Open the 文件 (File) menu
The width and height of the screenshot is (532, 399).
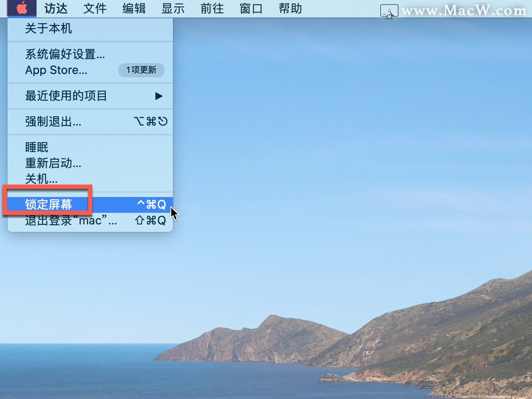pos(94,8)
